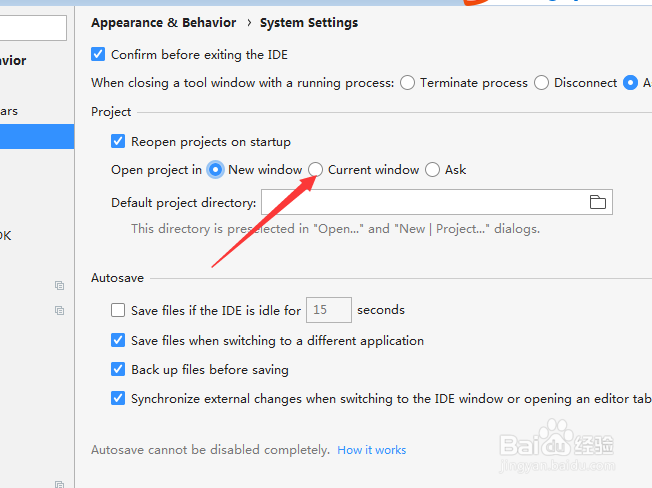This screenshot has height=488, width=652.
Task: Select the Disconnect radio option
Action: pyautogui.click(x=542, y=83)
